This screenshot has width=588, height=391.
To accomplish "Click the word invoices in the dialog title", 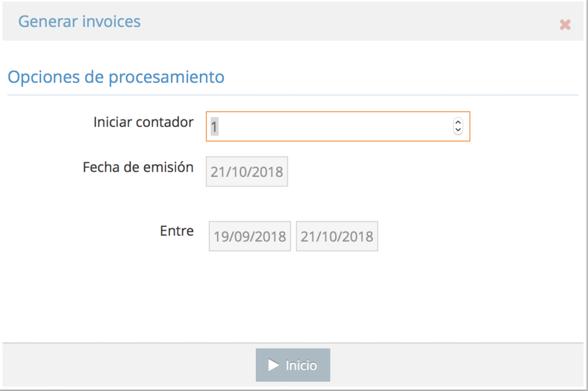I will click(111, 22).
